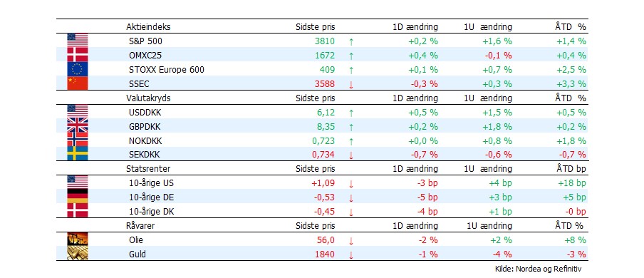Image resolution: width=644 pixels, height=278 pixels.
Task: Click the Norwegian flag next to NOKDKK
Action: point(78,140)
